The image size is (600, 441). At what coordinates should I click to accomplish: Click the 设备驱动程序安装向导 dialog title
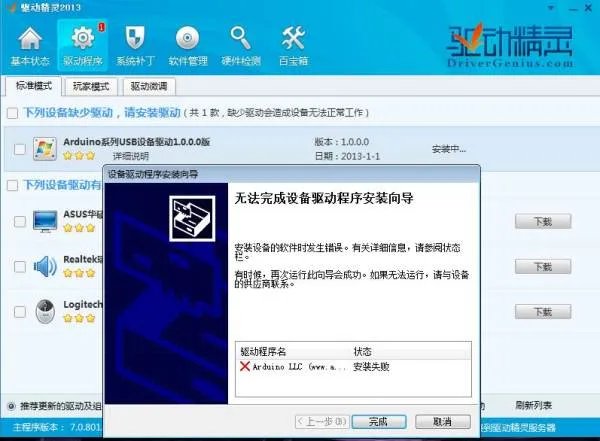153,175
